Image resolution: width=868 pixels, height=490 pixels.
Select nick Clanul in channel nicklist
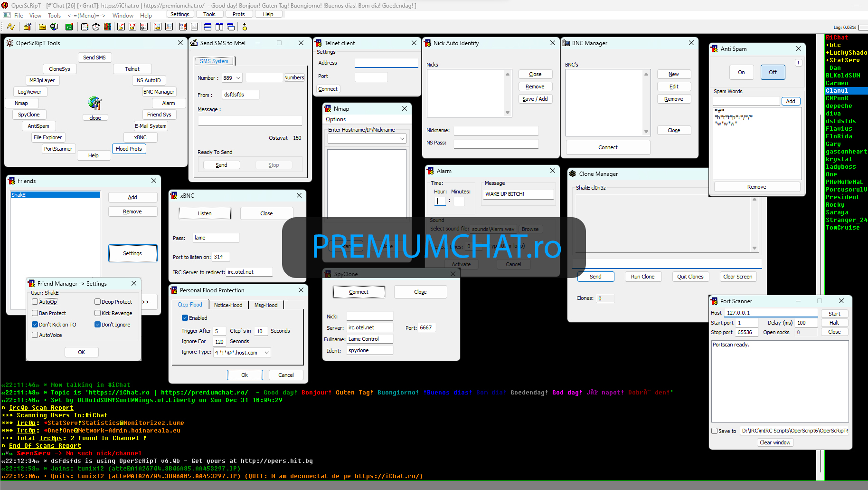(x=846, y=91)
